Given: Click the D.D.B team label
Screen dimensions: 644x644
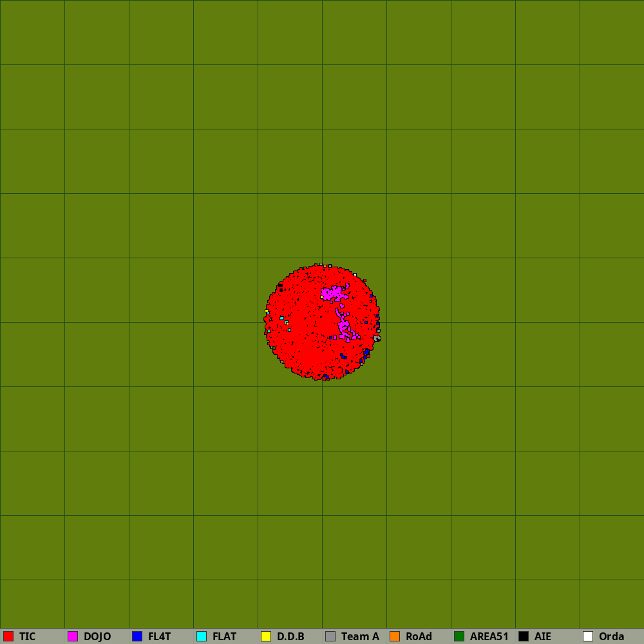Looking at the screenshot, I should 290,636.
